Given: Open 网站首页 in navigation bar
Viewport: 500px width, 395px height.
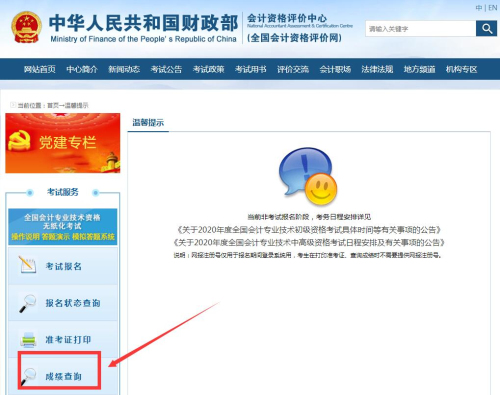Looking at the screenshot, I should click(x=40, y=69).
